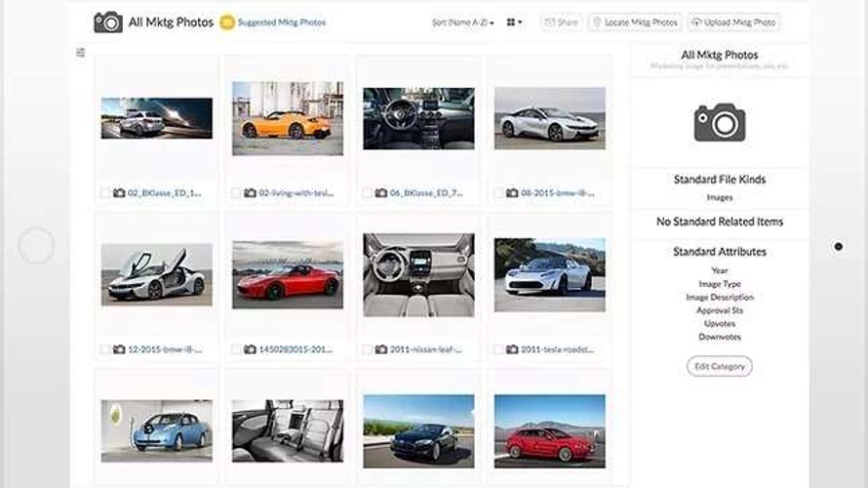
Task: Select the white Tesla roadster thumbnail
Action: (x=550, y=274)
